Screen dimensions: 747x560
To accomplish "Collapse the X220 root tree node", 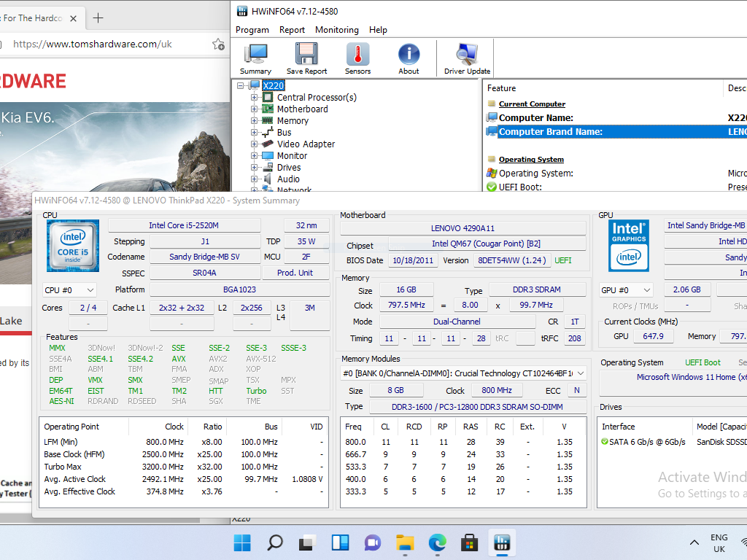I will (x=241, y=85).
